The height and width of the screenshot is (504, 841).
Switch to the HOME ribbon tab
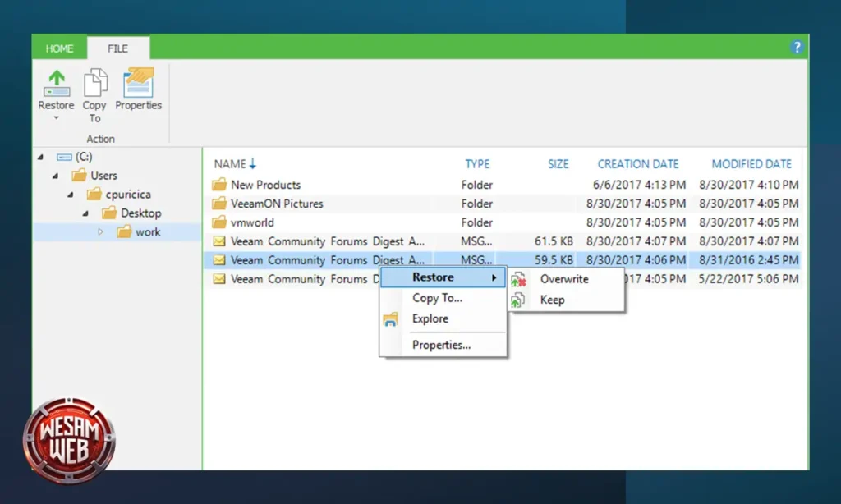pyautogui.click(x=58, y=47)
